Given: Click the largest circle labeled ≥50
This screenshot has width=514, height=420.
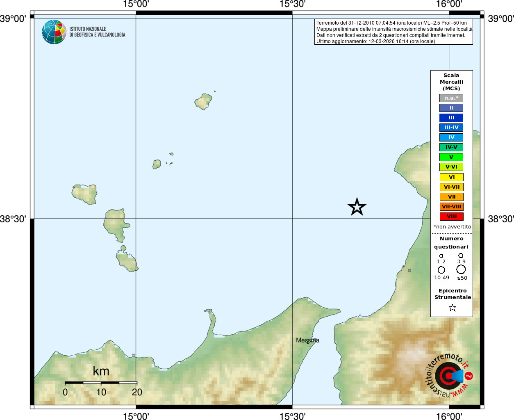Looking at the screenshot, I should point(461,269).
